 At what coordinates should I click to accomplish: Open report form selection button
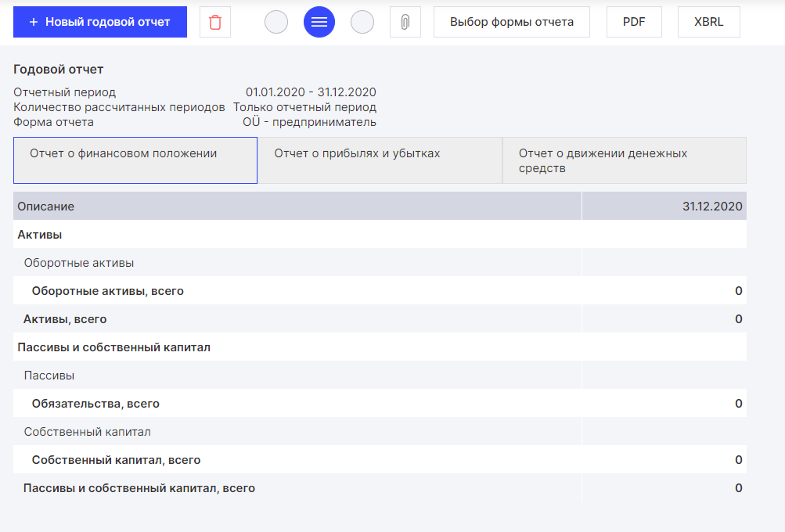click(512, 22)
